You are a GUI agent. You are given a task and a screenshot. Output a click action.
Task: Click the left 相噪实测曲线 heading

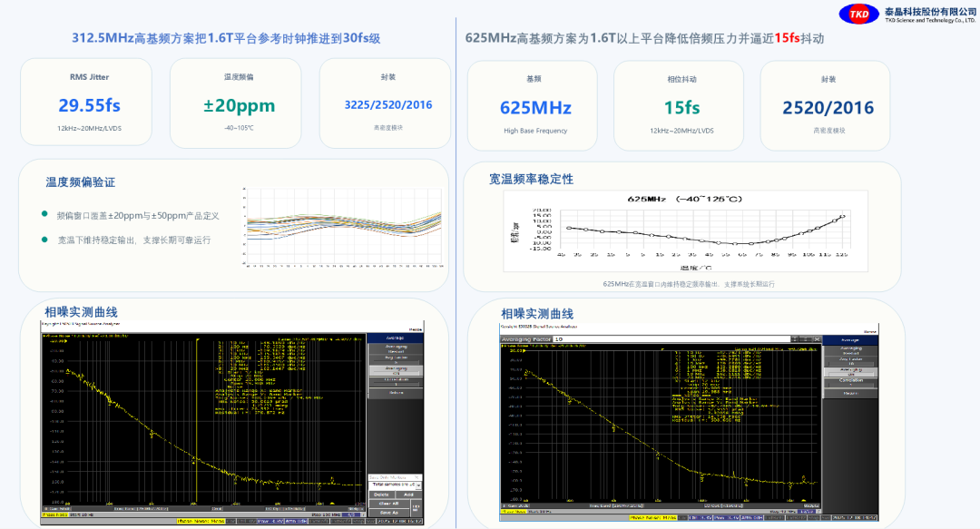tap(81, 312)
